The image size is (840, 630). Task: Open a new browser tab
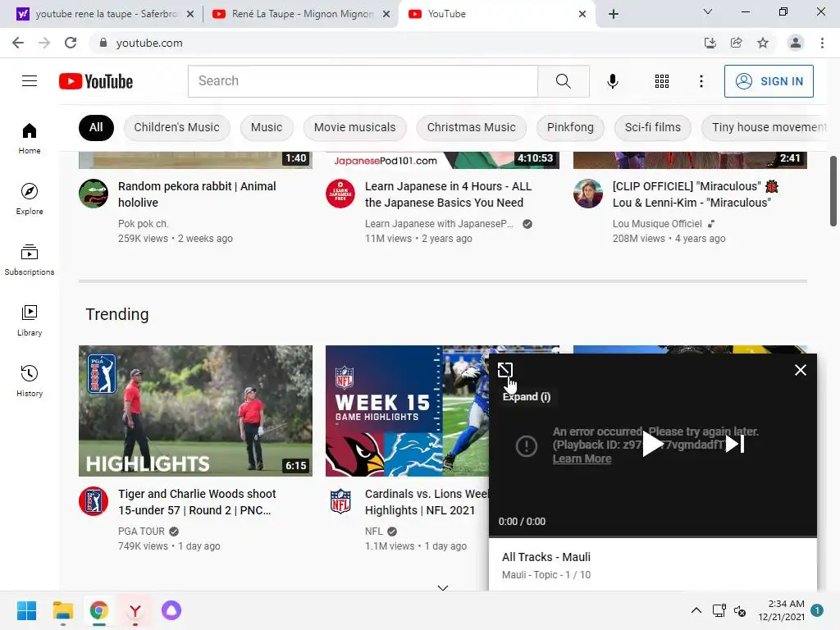[614, 14]
